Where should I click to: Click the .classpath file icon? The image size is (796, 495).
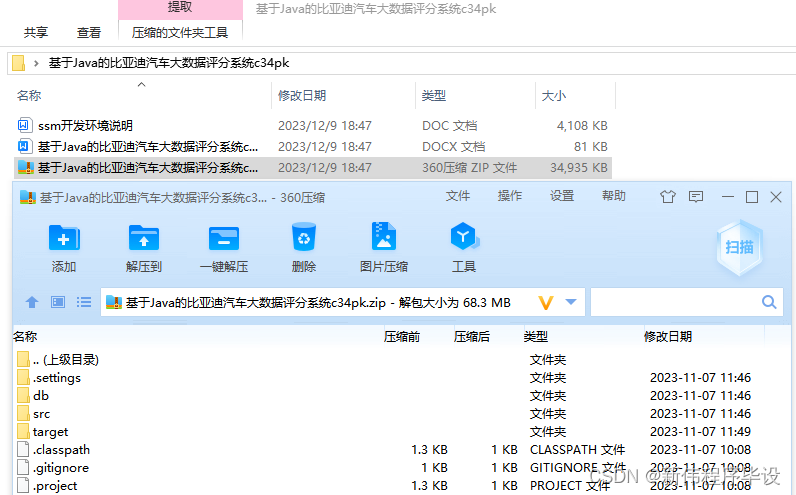(23, 450)
